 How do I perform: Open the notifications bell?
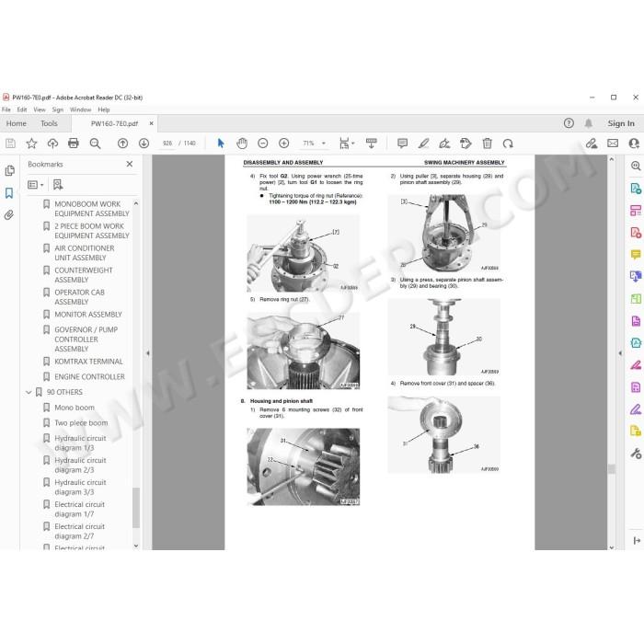pyautogui.click(x=589, y=123)
